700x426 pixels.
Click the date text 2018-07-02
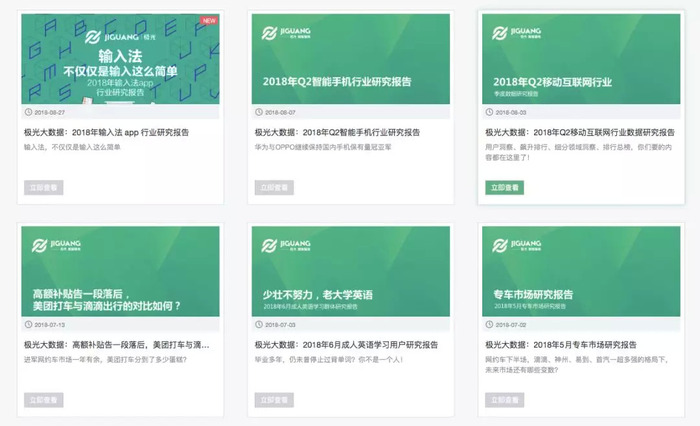click(511, 325)
